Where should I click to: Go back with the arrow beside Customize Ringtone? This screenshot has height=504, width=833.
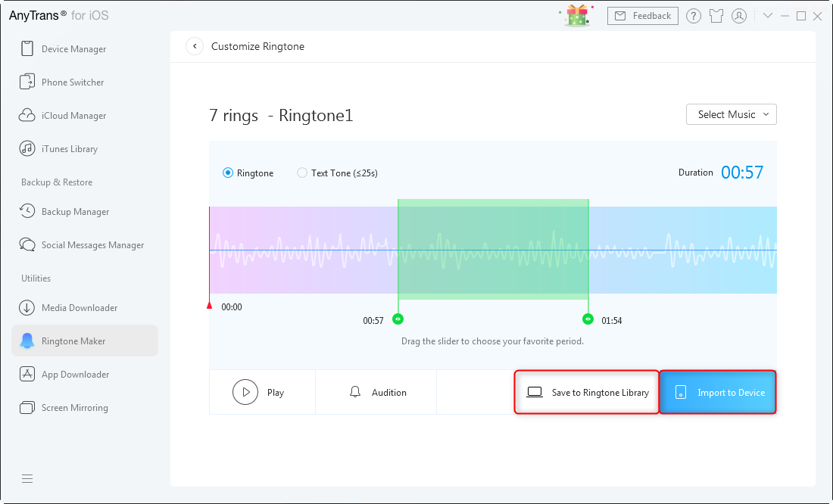[195, 46]
